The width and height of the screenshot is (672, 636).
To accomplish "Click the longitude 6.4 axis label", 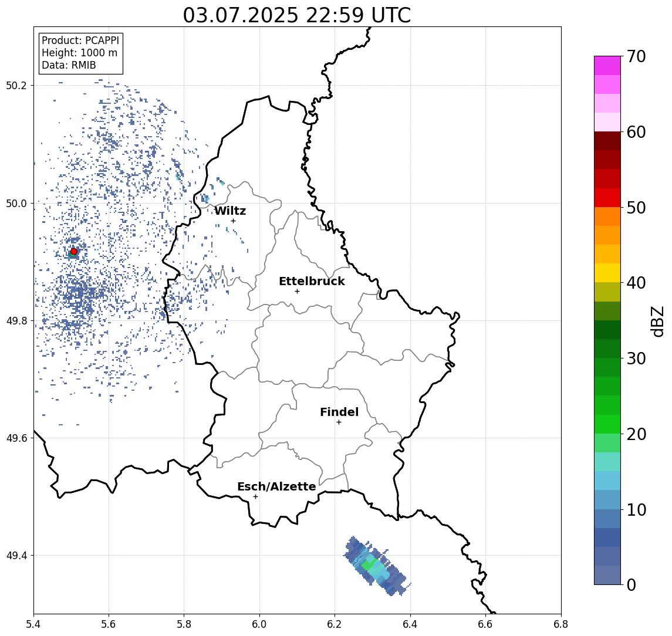I will 411,624.
